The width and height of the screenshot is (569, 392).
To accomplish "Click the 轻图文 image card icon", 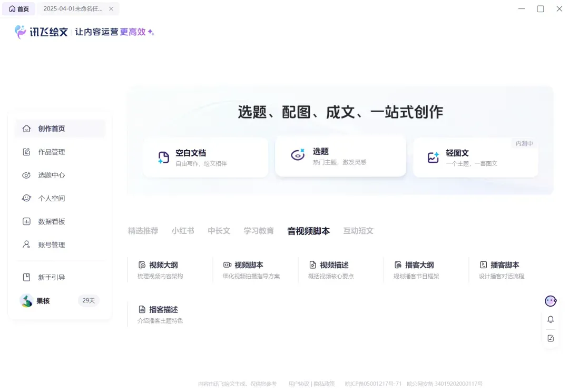I will (433, 158).
